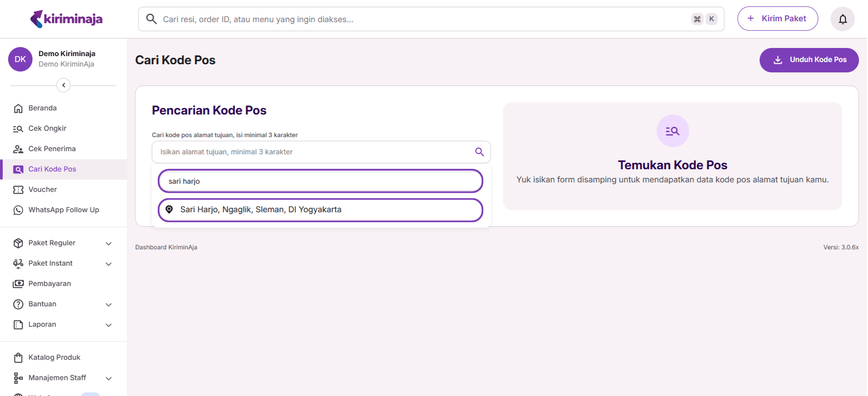
Task: Click the Katalog Produk bag icon
Action: point(18,358)
